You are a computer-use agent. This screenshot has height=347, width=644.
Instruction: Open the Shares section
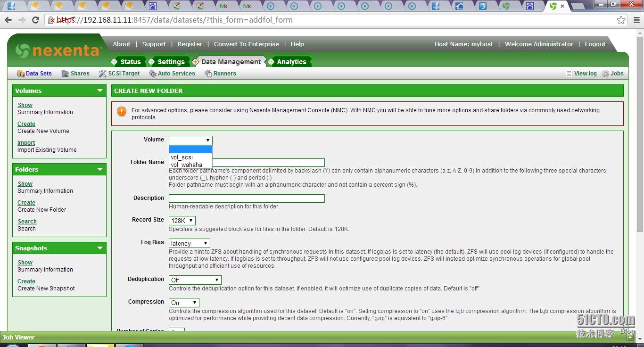point(75,74)
